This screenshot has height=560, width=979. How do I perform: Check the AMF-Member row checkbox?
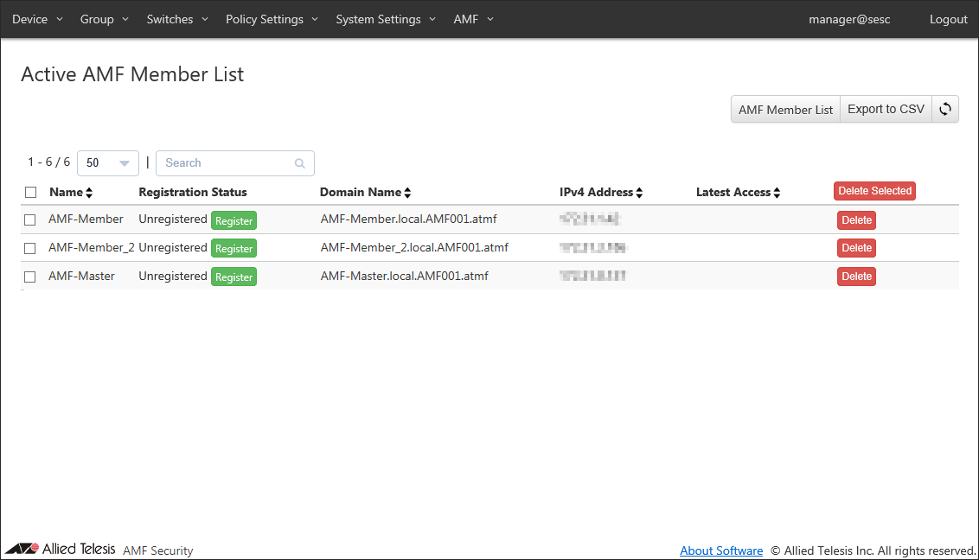(x=30, y=220)
